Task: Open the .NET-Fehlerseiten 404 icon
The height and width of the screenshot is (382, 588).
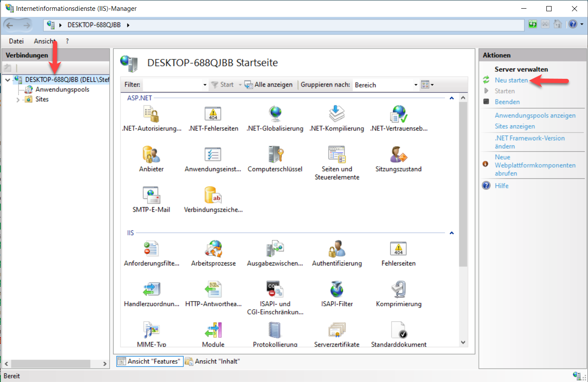Action: [213, 114]
